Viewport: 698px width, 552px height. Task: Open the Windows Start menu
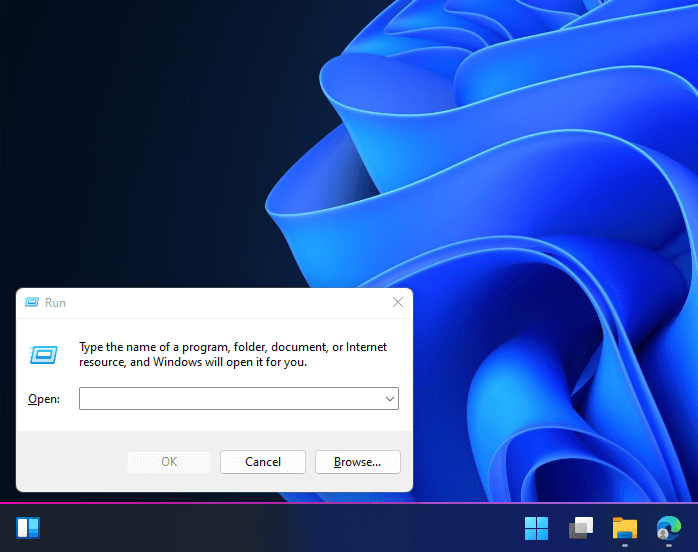[x=536, y=528]
